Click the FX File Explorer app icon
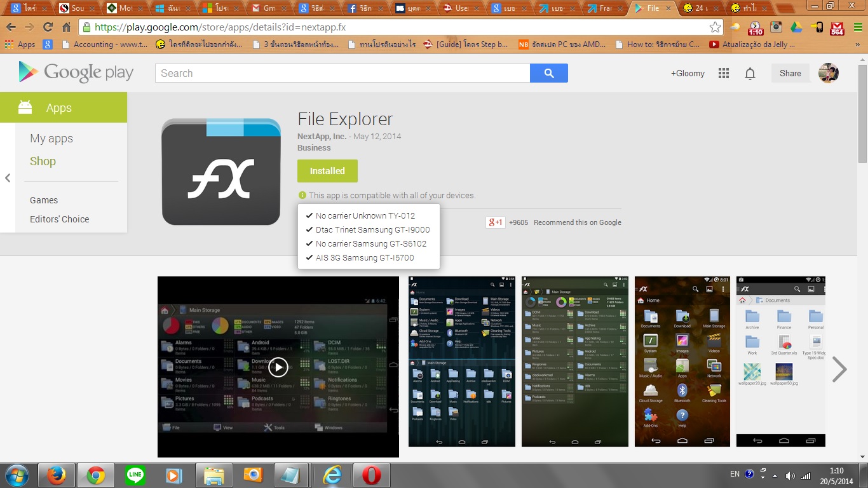This screenshot has height=488, width=868. [x=221, y=172]
